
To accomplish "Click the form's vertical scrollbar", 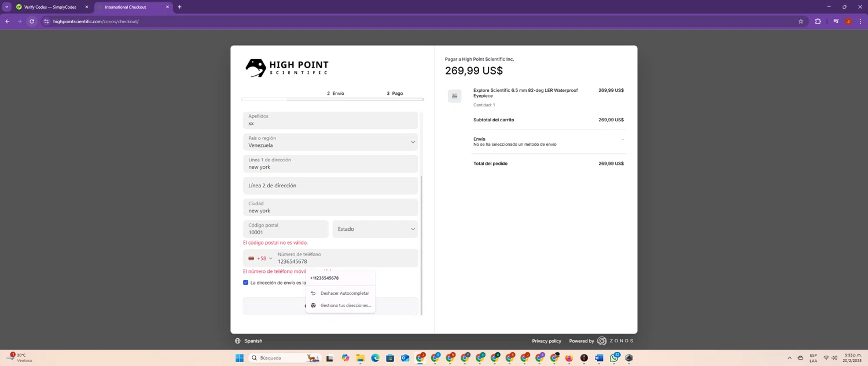I will pyautogui.click(x=421, y=245).
